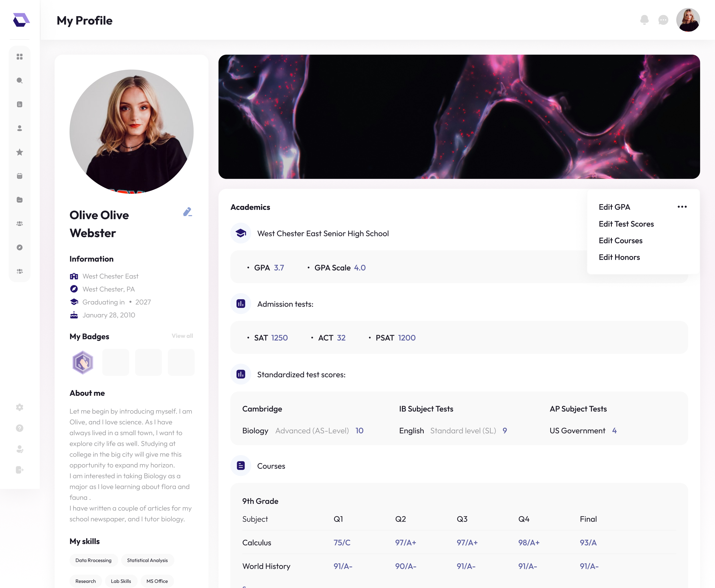The width and height of the screenshot is (715, 588).
Task: Click the search magnifier sidebar icon
Action: [x=20, y=80]
